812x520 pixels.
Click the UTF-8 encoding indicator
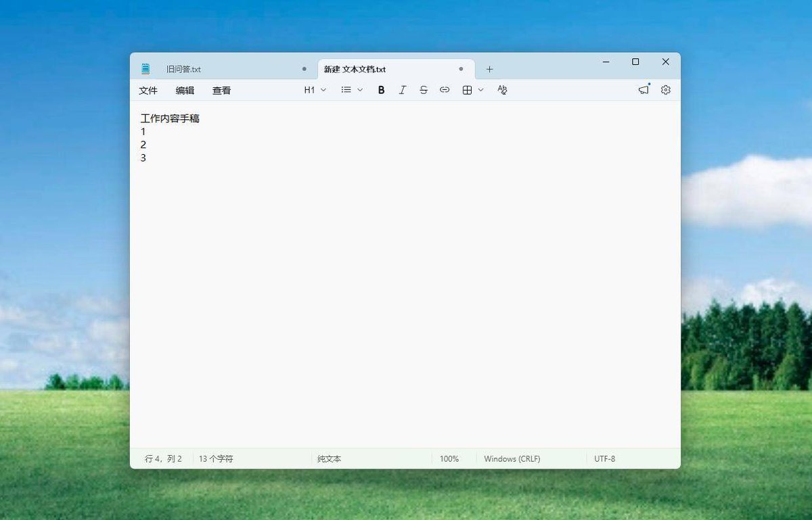click(x=605, y=458)
